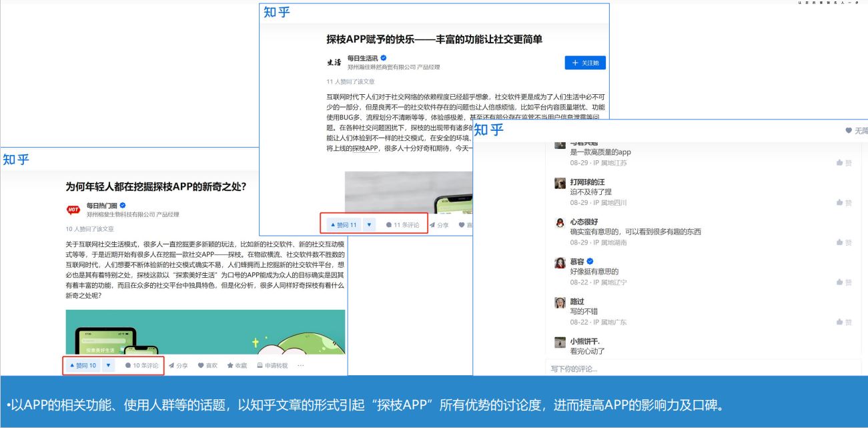Like 慕容's comment with thumbs-up
This screenshot has width=868, height=428.
pyautogui.click(x=843, y=282)
